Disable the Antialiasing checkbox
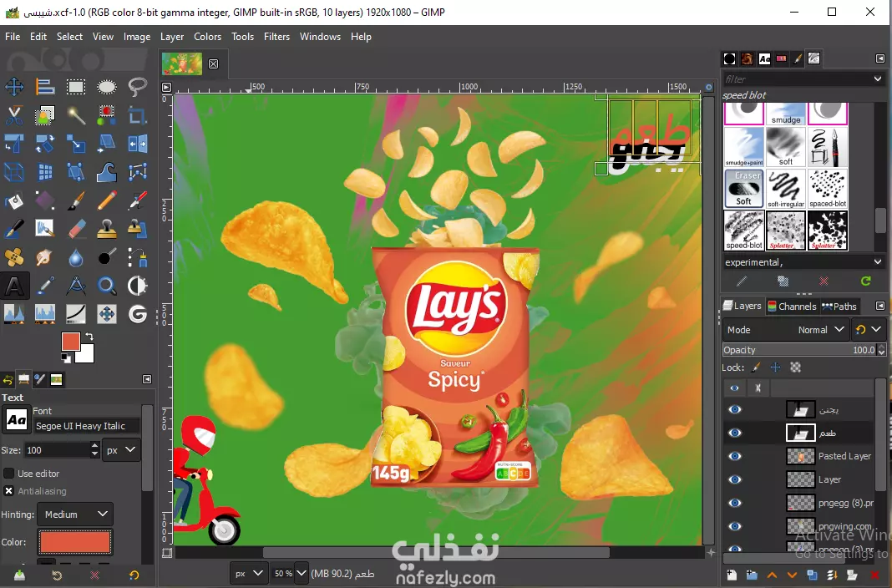This screenshot has width=892, height=588. click(x=8, y=491)
